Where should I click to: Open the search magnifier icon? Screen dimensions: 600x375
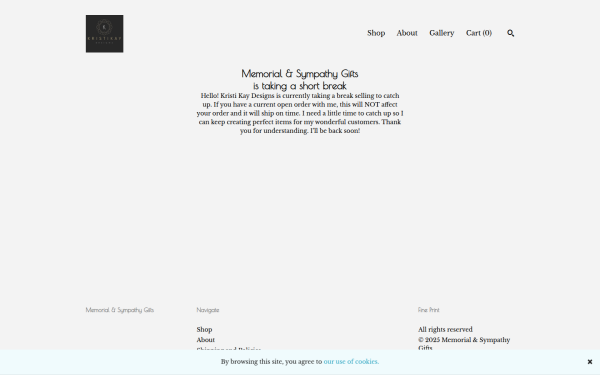[x=510, y=33]
